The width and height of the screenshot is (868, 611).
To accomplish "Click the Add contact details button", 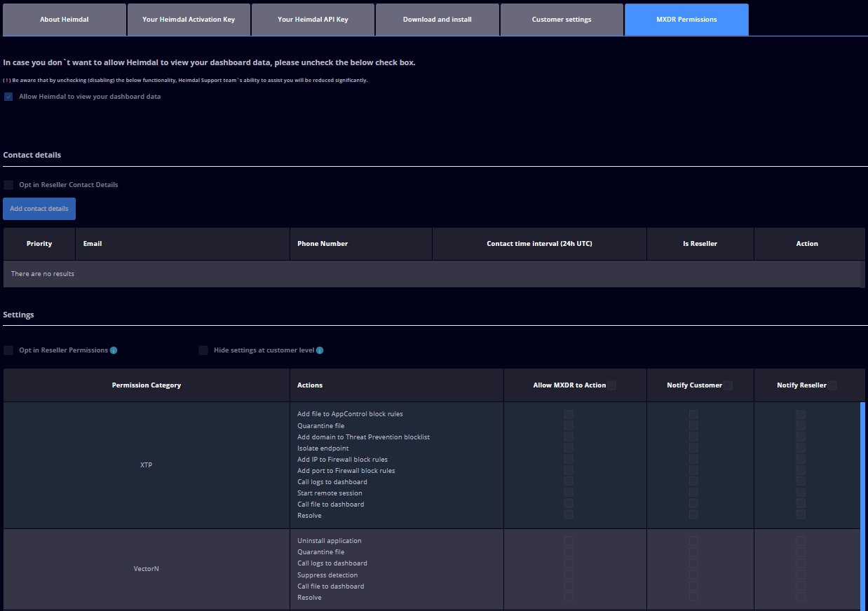I will click(x=39, y=208).
